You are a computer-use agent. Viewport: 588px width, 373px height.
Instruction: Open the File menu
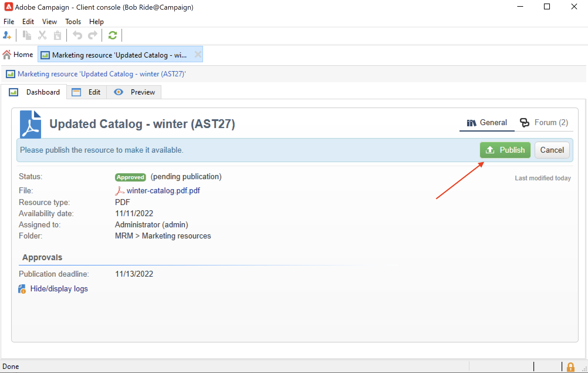pos(9,22)
